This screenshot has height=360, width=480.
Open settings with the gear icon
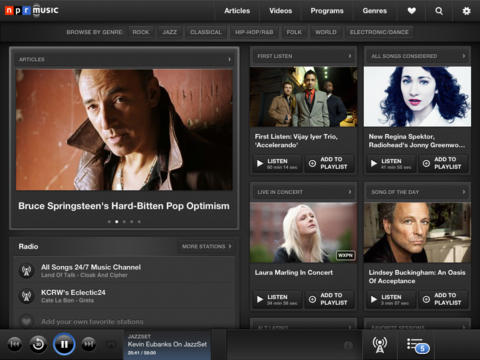pyautogui.click(x=466, y=11)
